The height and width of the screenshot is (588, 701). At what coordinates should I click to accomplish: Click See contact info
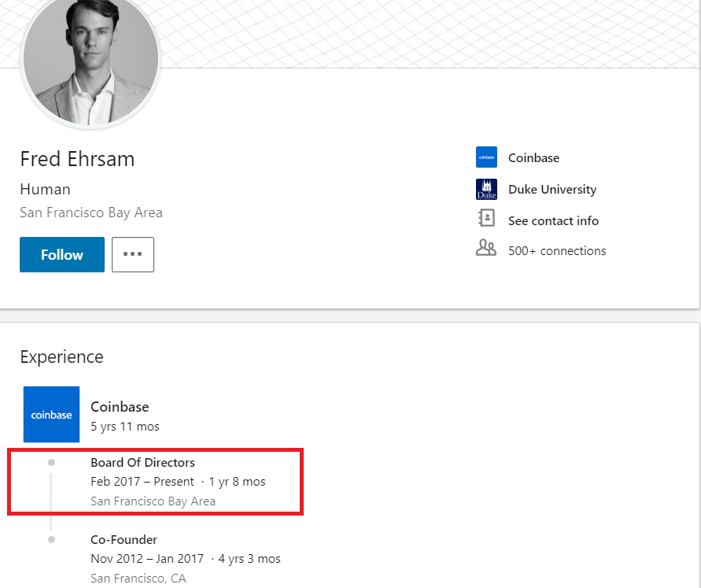[x=553, y=220]
